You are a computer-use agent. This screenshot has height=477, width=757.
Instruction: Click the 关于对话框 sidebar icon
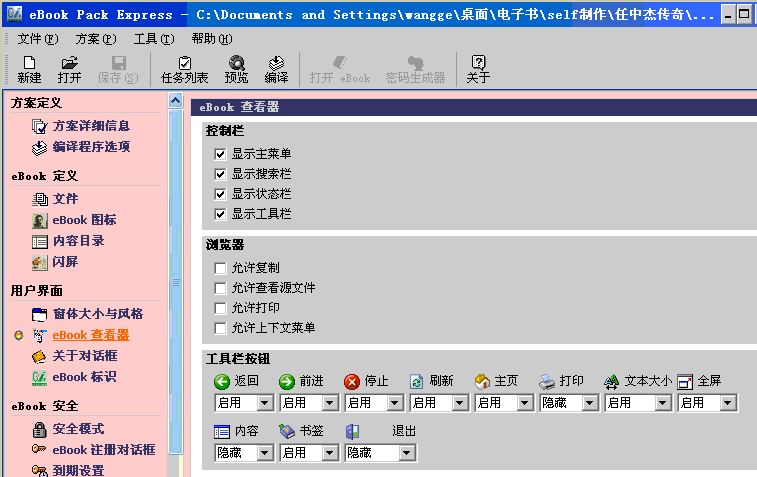pos(39,356)
